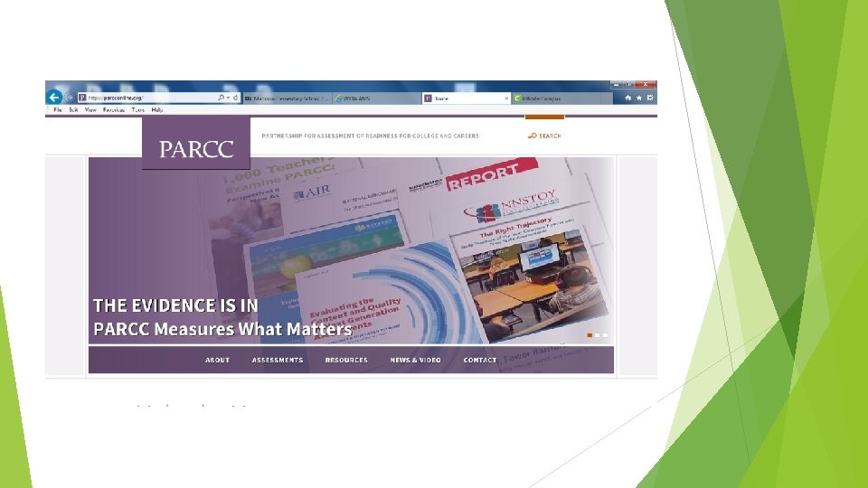
Task: Click the orange search magnifier icon
Action: (532, 136)
